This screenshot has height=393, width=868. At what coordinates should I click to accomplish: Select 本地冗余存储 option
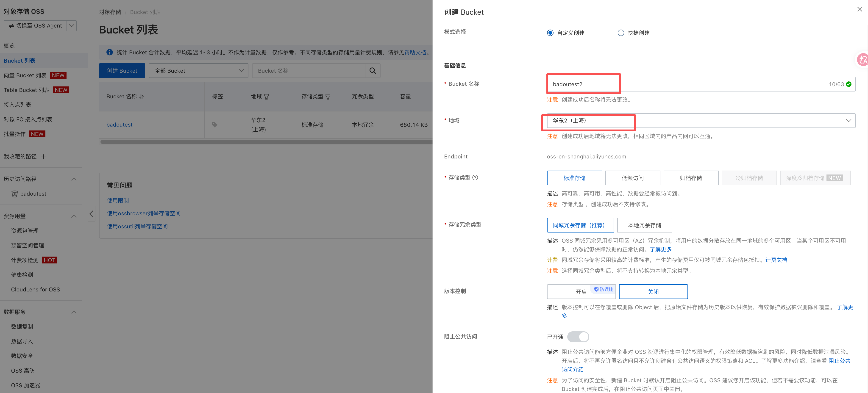point(645,225)
